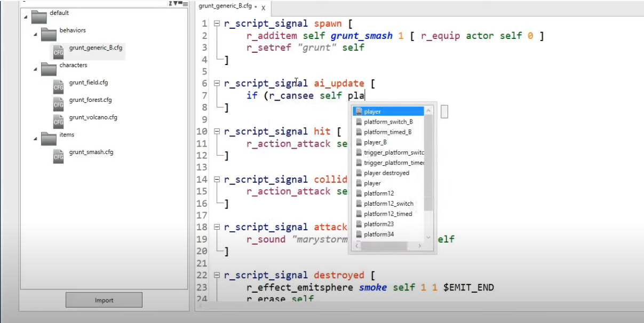Collapse the behaviors folder arrow

(35, 35)
